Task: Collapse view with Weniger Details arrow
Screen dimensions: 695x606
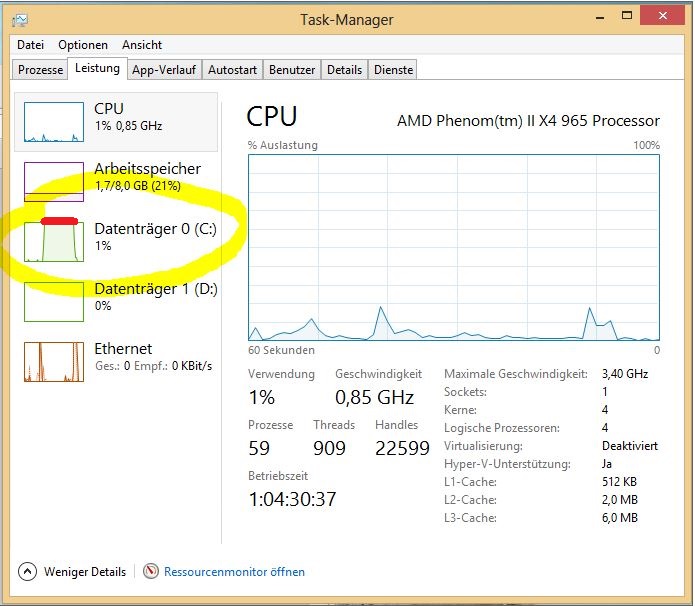Action: coord(27,571)
